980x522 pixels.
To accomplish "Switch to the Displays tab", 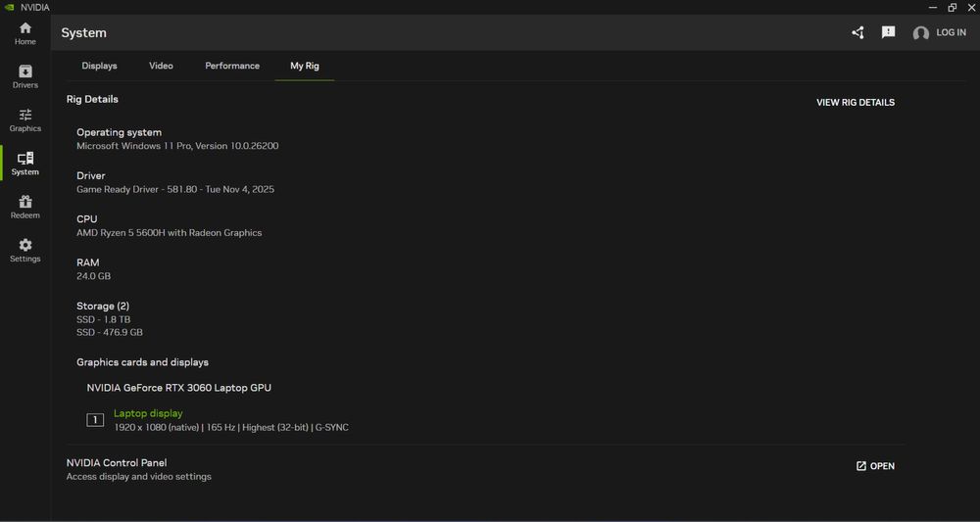I will point(99,66).
